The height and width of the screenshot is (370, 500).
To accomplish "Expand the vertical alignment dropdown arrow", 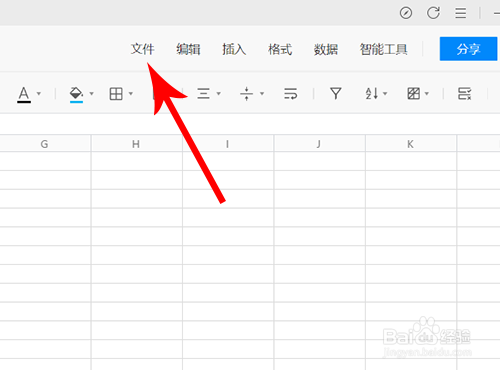I will 262,94.
